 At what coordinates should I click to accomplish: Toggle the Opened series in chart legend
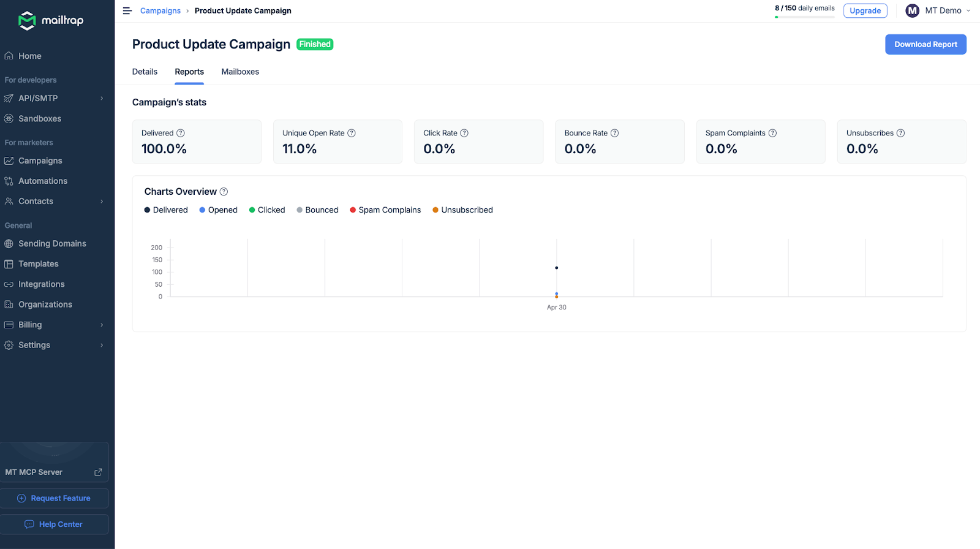(219, 210)
